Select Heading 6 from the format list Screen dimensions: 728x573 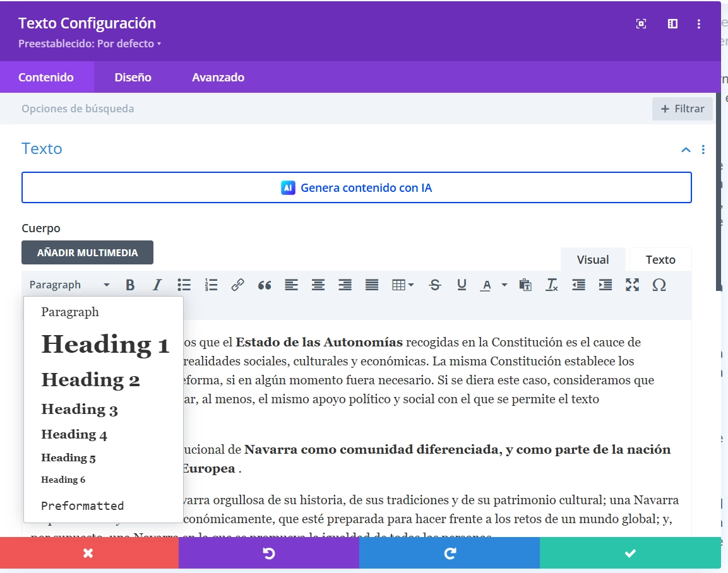point(104,480)
